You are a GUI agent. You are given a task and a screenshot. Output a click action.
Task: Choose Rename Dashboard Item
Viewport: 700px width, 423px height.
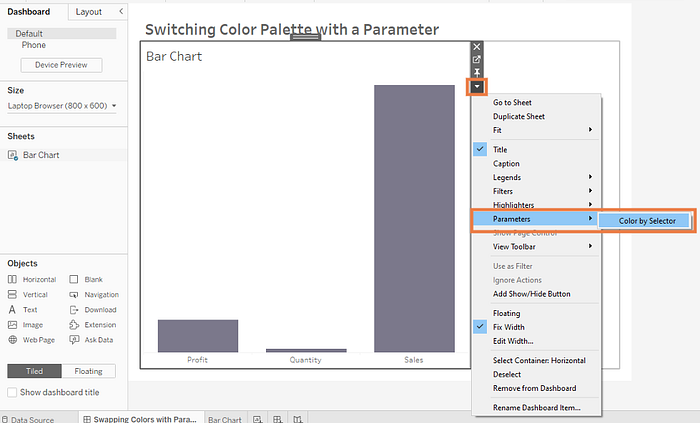(536, 407)
